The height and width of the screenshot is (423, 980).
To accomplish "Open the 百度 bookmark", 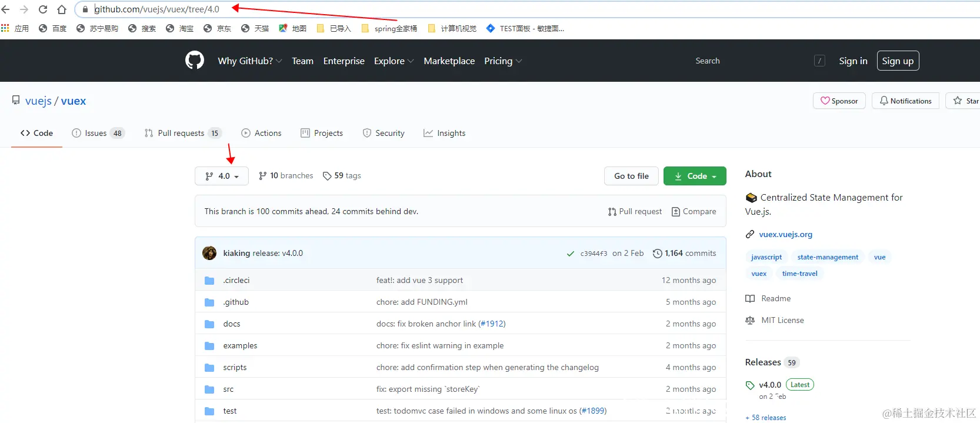I will coord(52,28).
